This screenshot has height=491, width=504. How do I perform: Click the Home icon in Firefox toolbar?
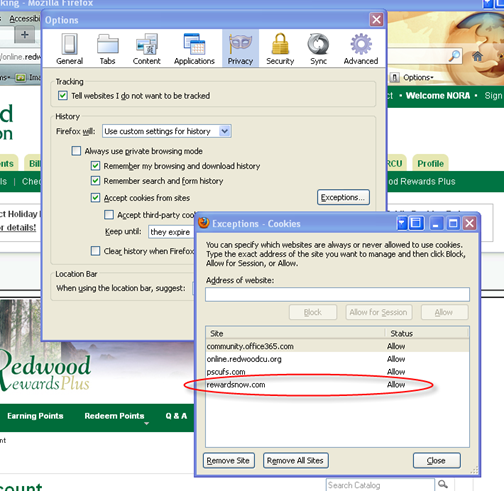(477, 56)
